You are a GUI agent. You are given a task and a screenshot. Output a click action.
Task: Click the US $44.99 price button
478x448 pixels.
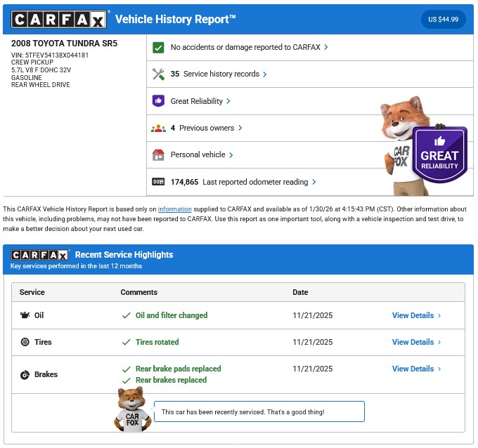coord(443,20)
